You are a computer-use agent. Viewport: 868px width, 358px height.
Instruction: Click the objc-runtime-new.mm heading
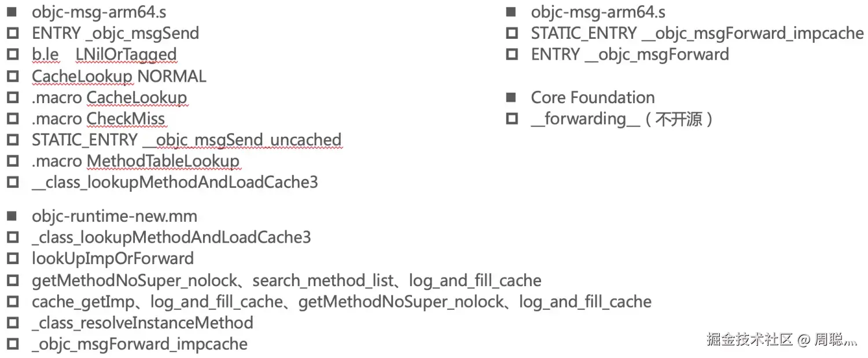[x=115, y=216]
